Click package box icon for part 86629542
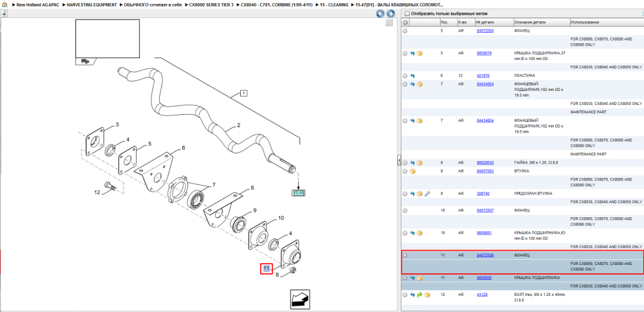 point(419,163)
